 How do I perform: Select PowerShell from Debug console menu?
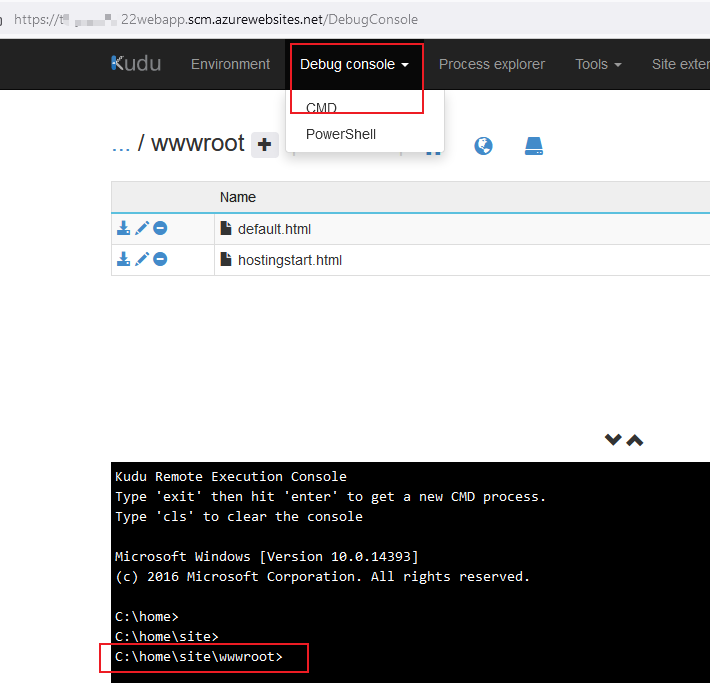(x=341, y=134)
